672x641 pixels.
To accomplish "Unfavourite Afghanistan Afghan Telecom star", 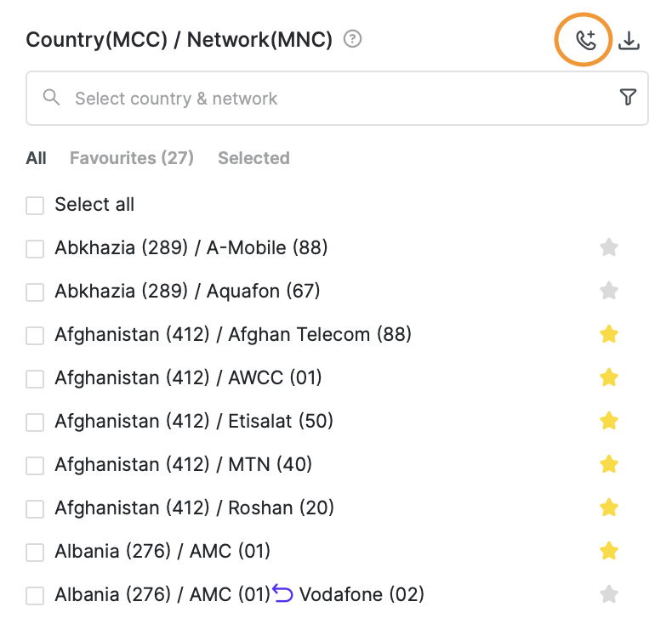I will pos(608,334).
